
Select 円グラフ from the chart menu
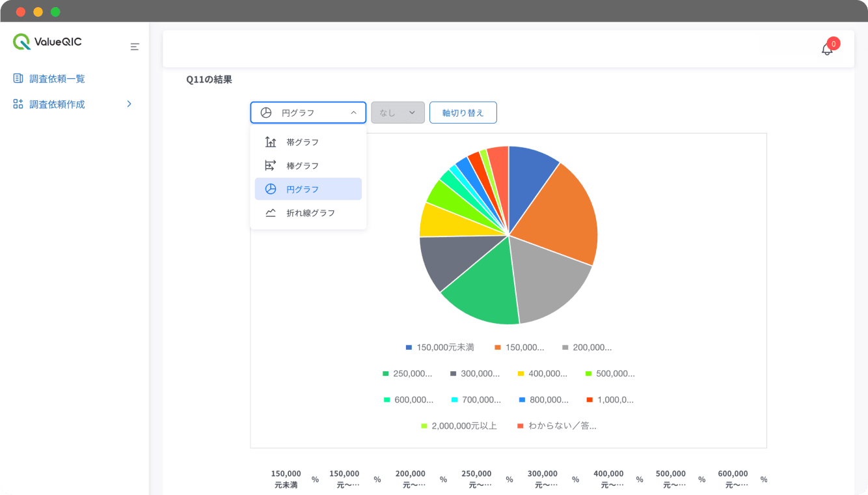point(303,190)
